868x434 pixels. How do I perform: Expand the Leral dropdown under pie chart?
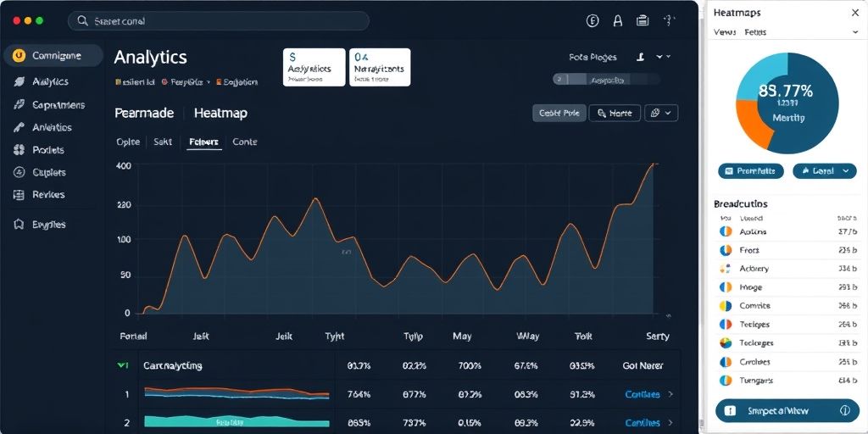pyautogui.click(x=824, y=170)
